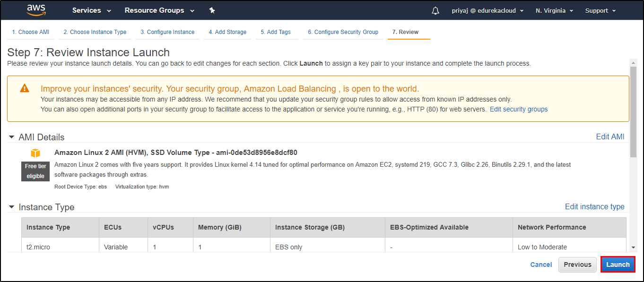
Task: Click the Amazon Linux AMI cube icon
Action: (35, 153)
